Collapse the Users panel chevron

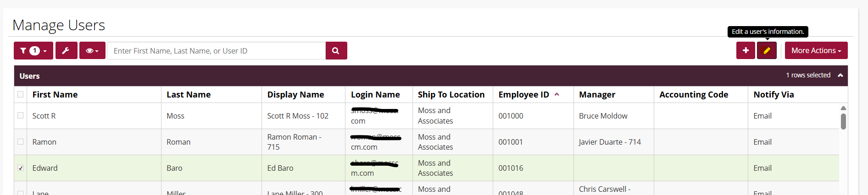pyautogui.click(x=840, y=76)
